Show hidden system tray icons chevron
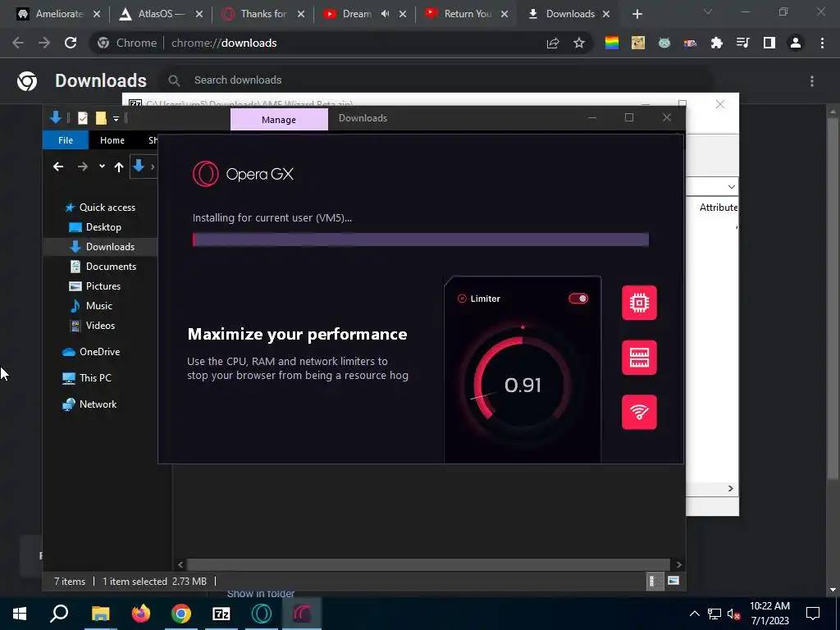Image resolution: width=840 pixels, height=630 pixels. [694, 614]
